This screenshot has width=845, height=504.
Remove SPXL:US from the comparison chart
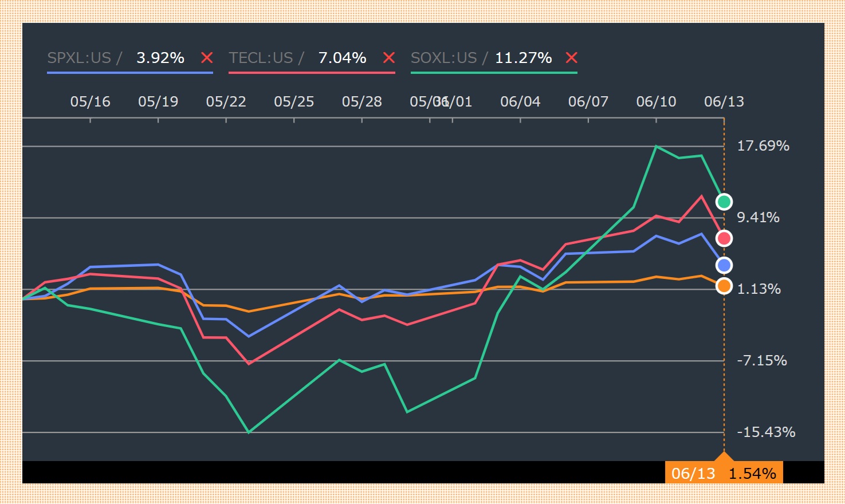[x=207, y=58]
